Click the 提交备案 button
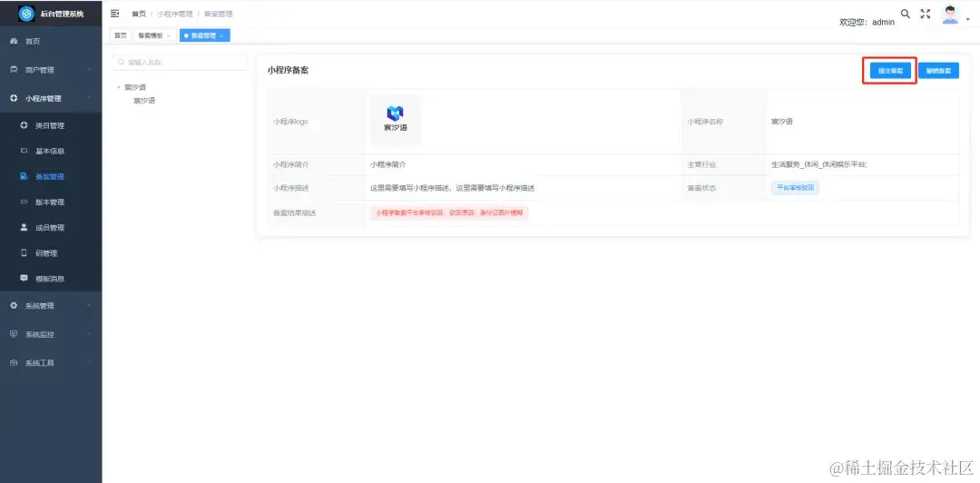Image resolution: width=980 pixels, height=483 pixels. tap(890, 71)
